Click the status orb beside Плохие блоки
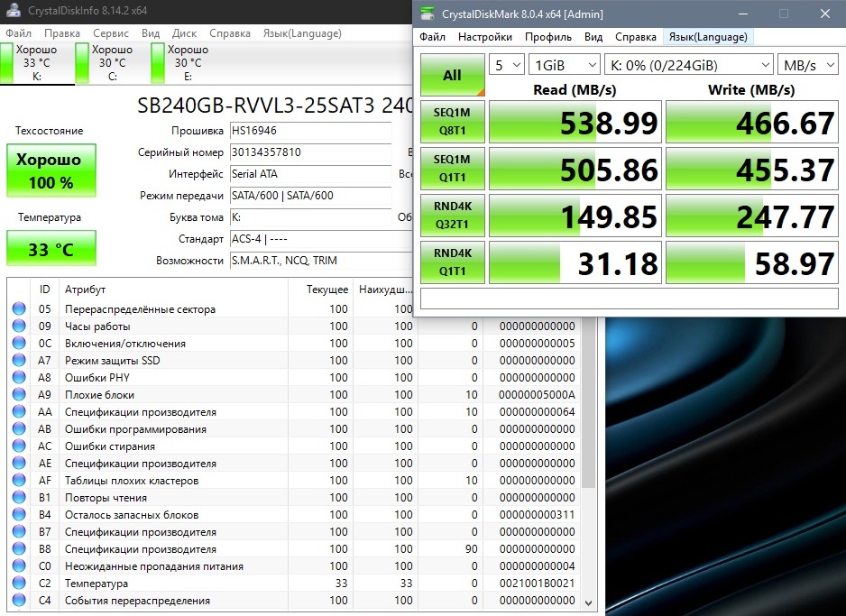This screenshot has width=846, height=616. pos(19,394)
